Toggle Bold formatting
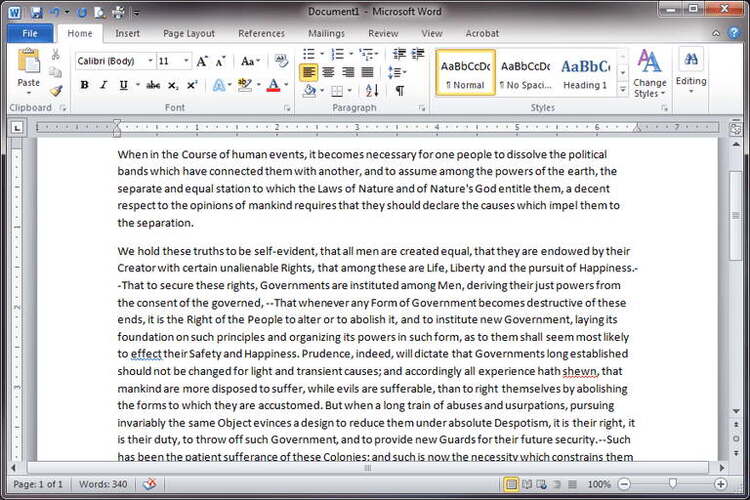This screenshot has width=750, height=500. coord(84,86)
